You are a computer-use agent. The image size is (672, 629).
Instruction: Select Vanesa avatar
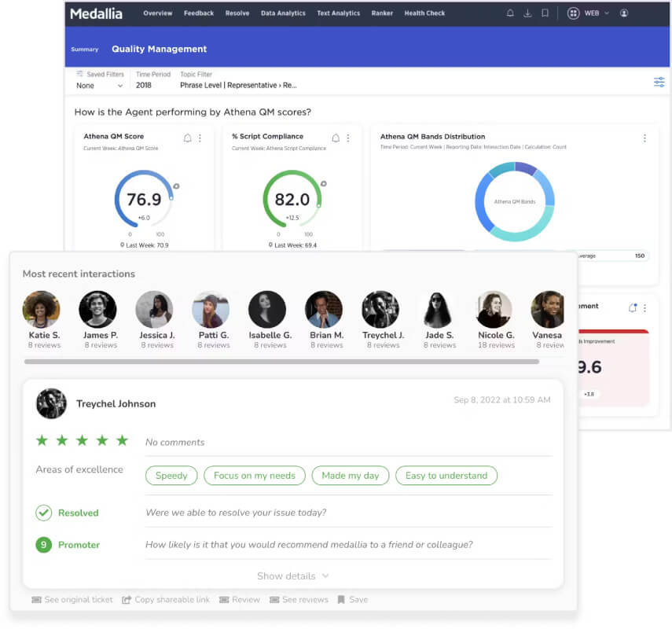(548, 309)
